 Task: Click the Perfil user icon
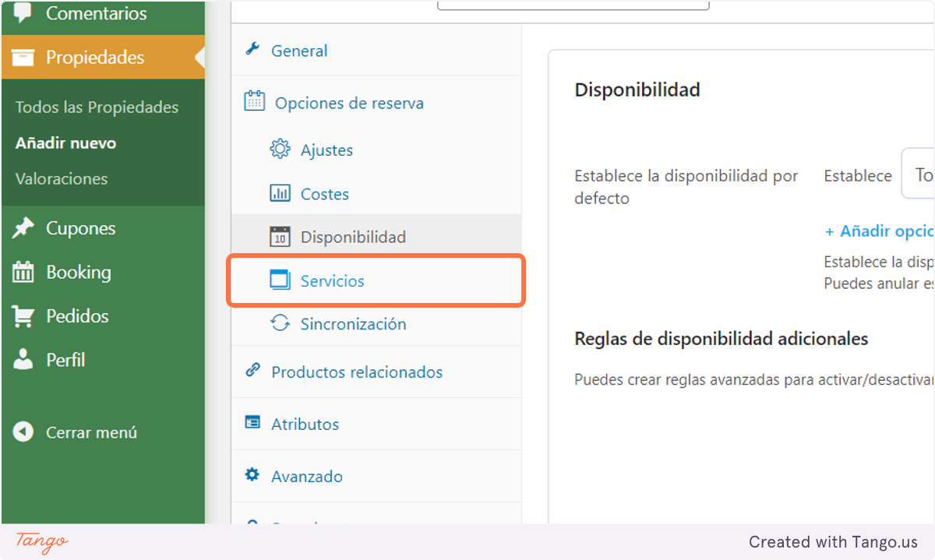[23, 360]
